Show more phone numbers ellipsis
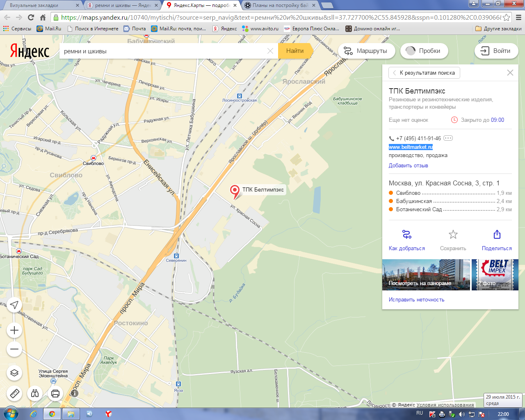The height and width of the screenshot is (420, 525). (x=448, y=138)
